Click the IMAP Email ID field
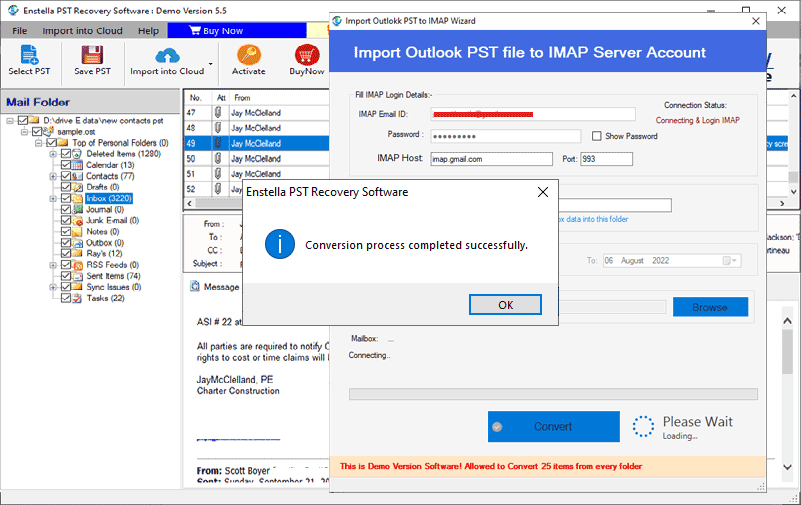This screenshot has width=801, height=505. pos(533,114)
